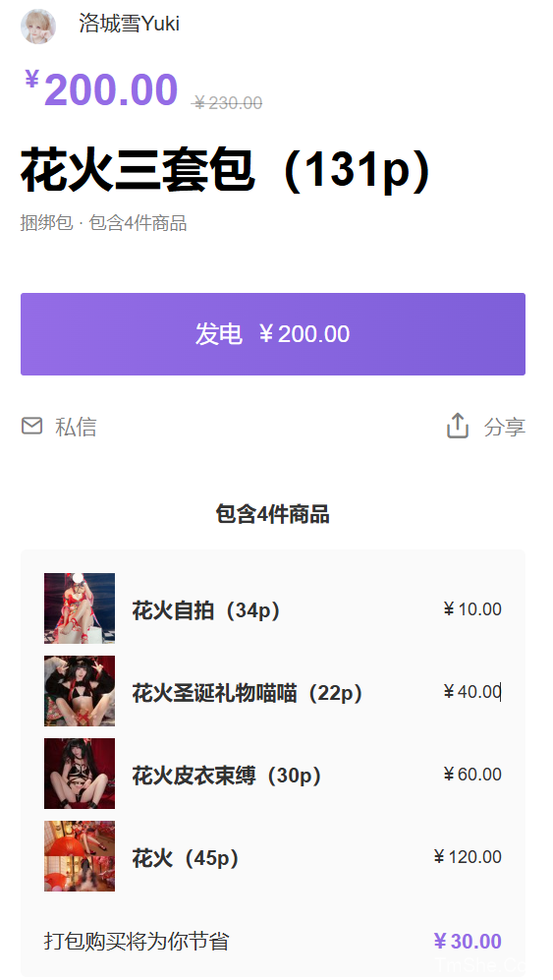
Task: Open thumbnail of 花火自拍 (34p)
Action: (80, 608)
